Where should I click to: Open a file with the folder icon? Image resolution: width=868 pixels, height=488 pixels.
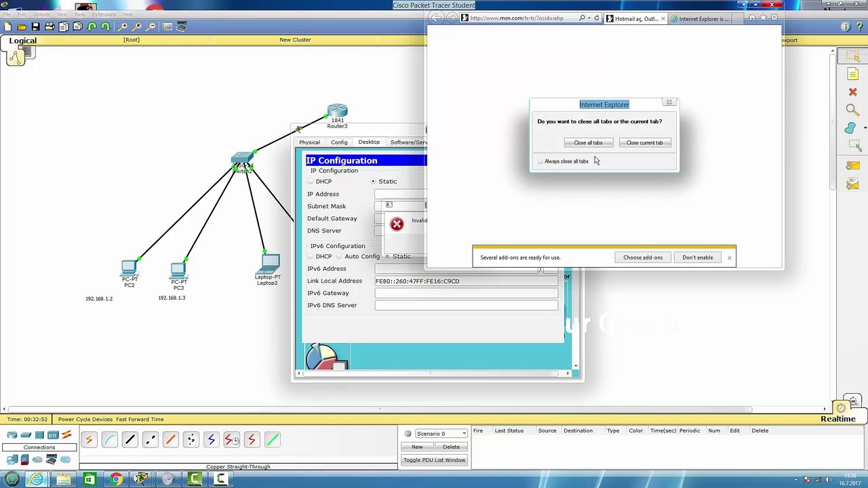tap(22, 26)
